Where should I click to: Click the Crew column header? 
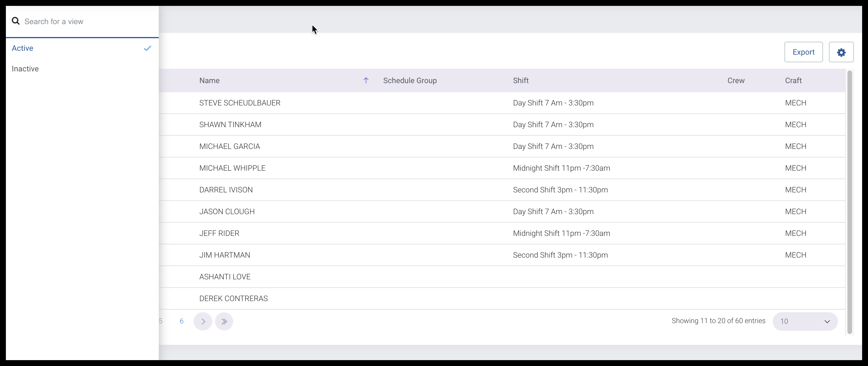click(x=736, y=80)
